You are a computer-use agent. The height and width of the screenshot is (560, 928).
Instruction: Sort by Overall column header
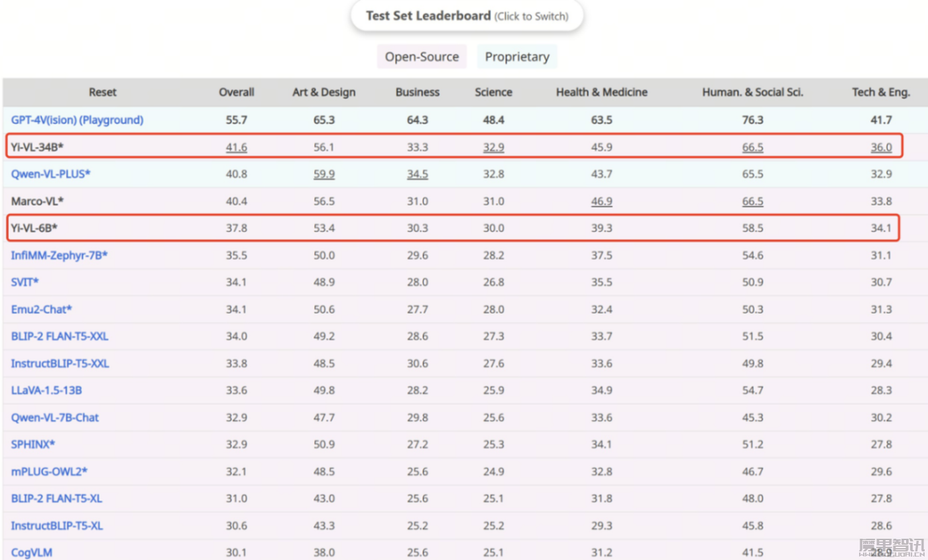[237, 93]
